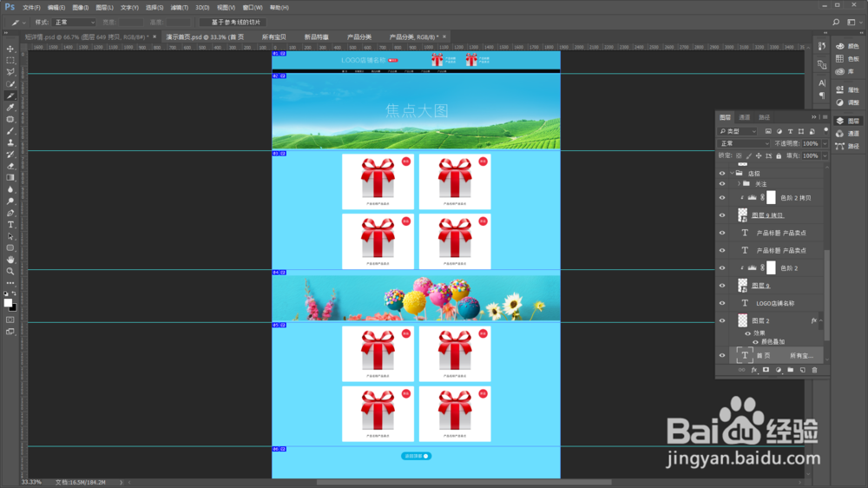Hide the 色阶 2 拷贝 layer
The image size is (868, 488).
pyautogui.click(x=722, y=198)
